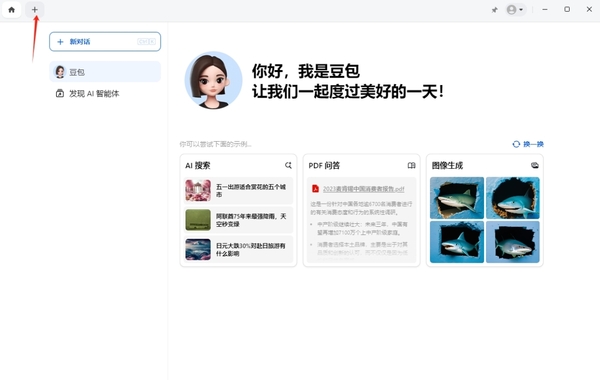Click the PDF 问答 book icon

[411, 165]
